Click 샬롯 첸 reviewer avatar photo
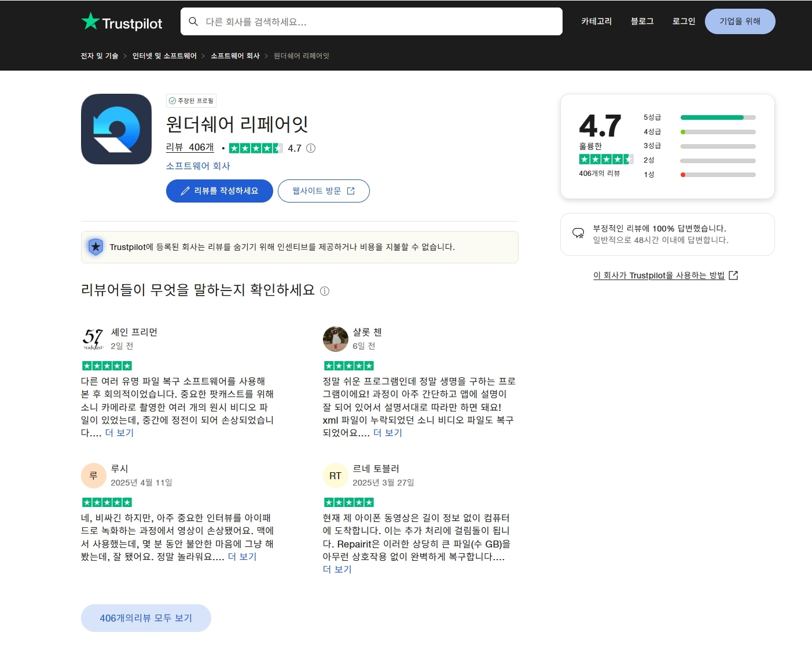Viewport: 812px width, 647px height. pyautogui.click(x=335, y=339)
